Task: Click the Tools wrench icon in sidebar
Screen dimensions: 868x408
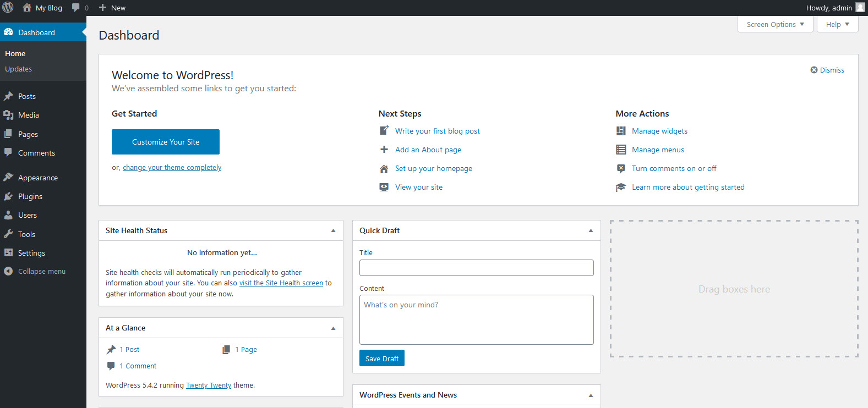Action: pos(8,234)
